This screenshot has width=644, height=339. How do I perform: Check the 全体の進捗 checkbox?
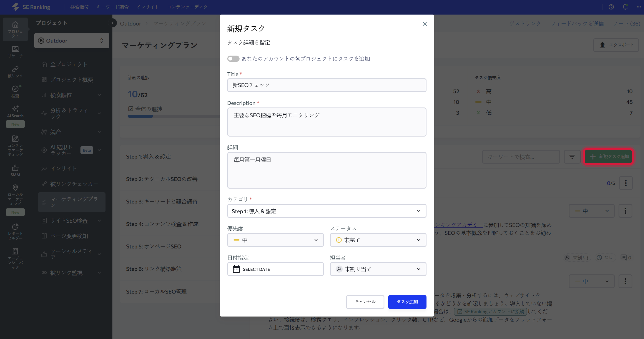pos(131,108)
